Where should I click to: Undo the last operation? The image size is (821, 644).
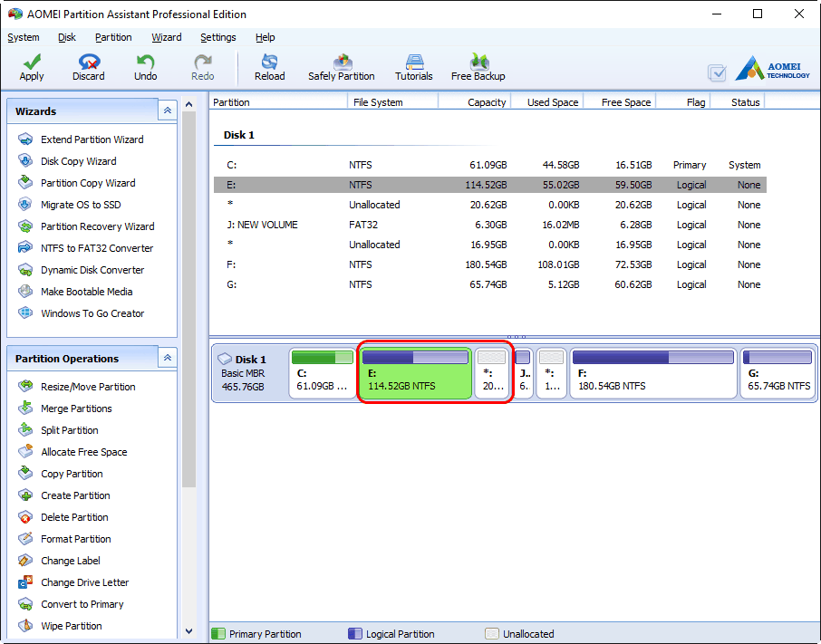point(145,66)
